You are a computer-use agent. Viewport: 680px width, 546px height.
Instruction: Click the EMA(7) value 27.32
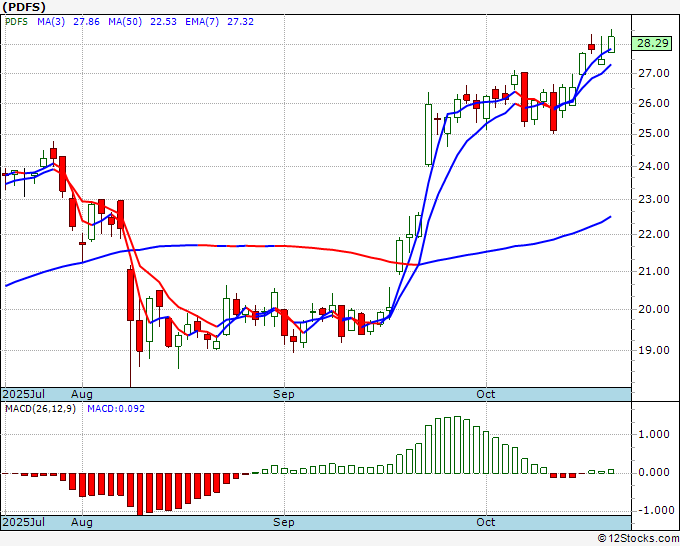[x=241, y=22]
